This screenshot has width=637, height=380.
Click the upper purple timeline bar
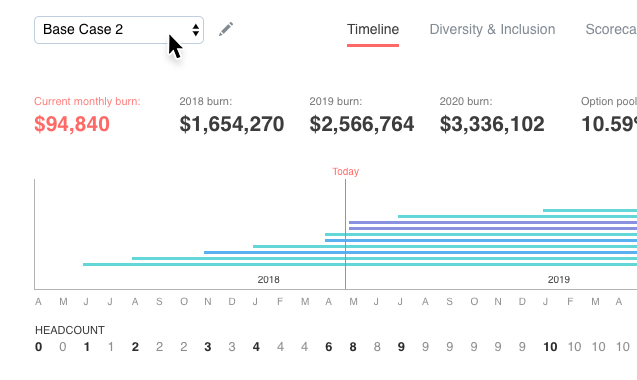pos(493,222)
